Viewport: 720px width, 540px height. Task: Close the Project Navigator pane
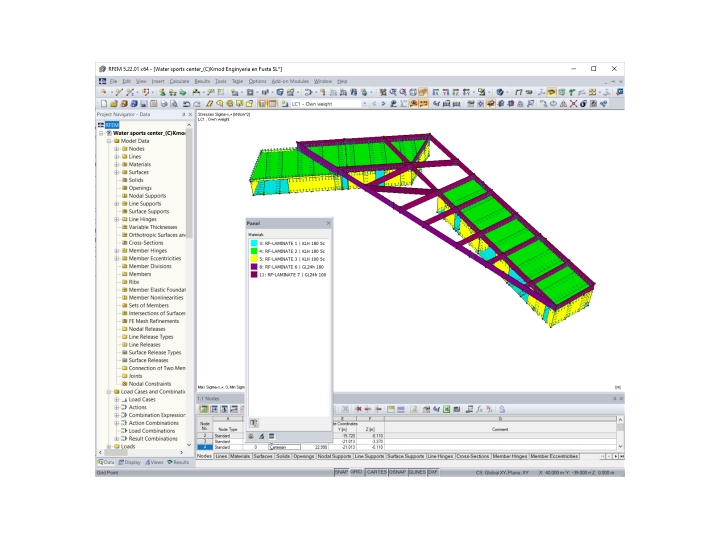[191, 114]
